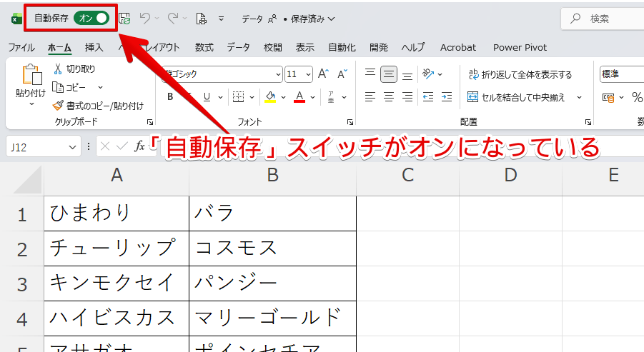Open the 標準 number format dropdown

[x=622, y=74]
